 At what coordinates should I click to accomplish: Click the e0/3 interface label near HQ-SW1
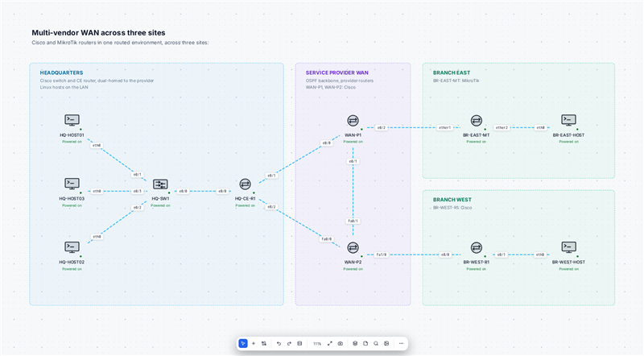click(x=137, y=191)
